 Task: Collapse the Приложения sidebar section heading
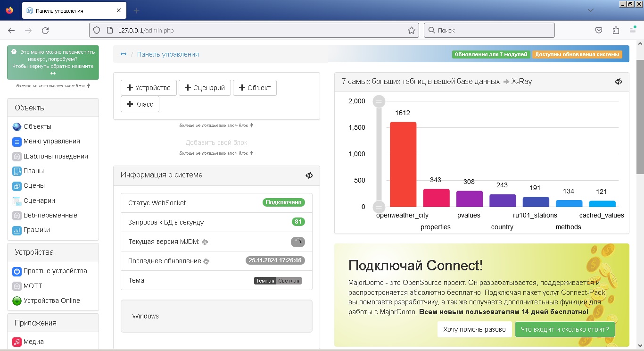pyautogui.click(x=53, y=323)
